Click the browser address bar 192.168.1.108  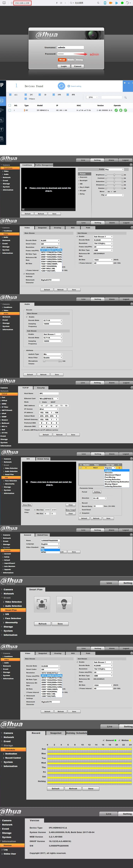point(22,3)
